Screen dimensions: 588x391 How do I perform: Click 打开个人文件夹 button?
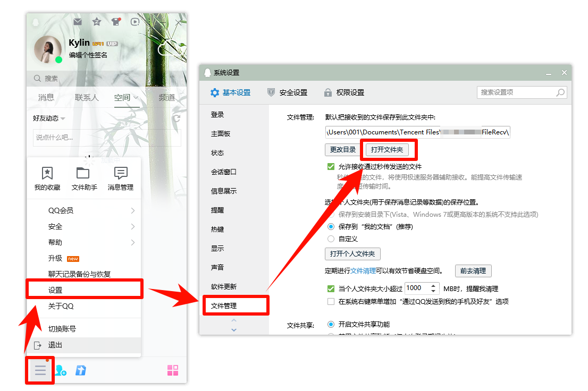point(352,254)
